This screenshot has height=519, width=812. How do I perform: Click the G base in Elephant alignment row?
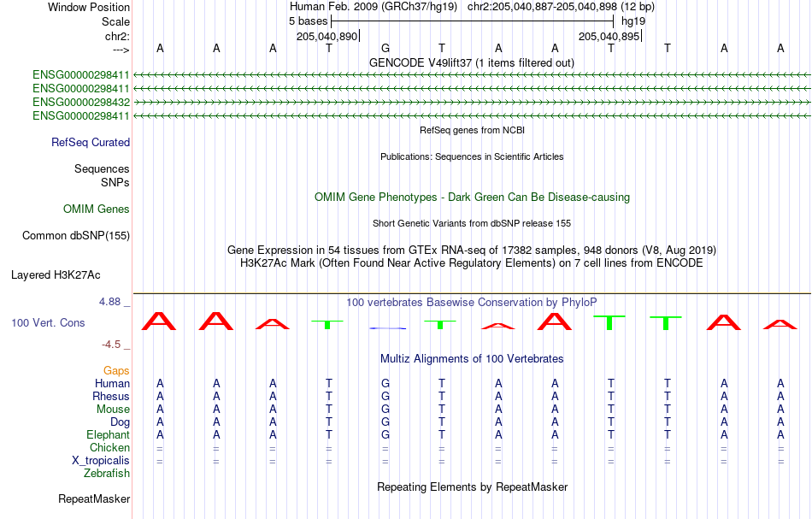pos(385,434)
